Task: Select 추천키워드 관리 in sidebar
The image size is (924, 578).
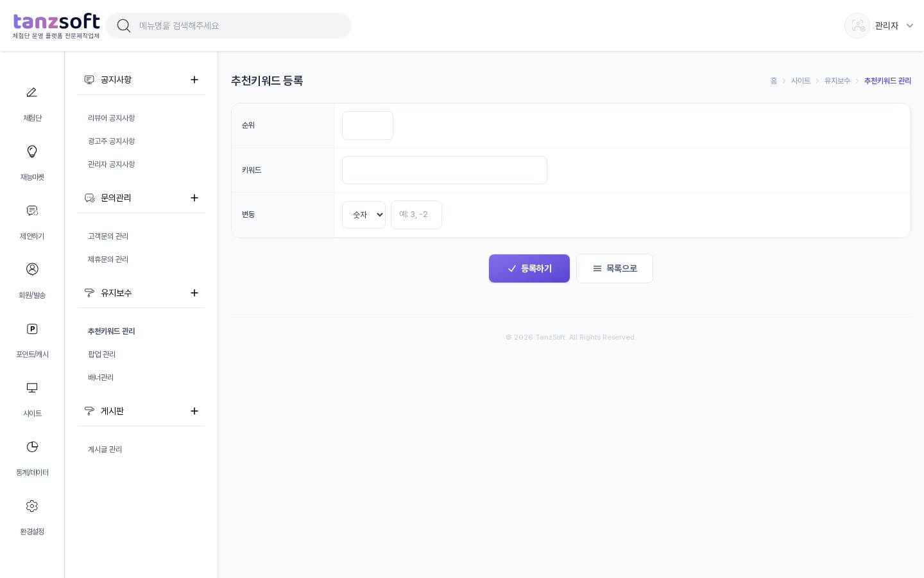Action: click(112, 331)
